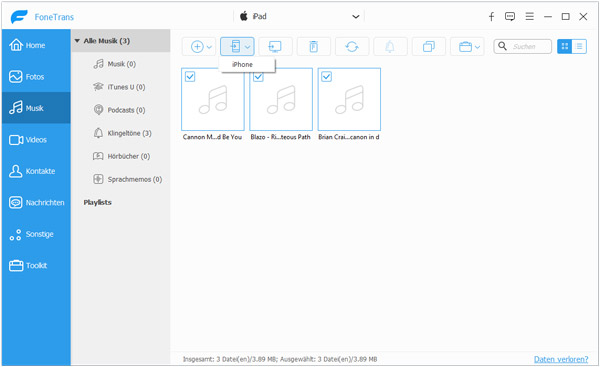Uncheck the Blazo - Ri...teous Path checkbox
The image size is (600, 367).
coord(258,77)
